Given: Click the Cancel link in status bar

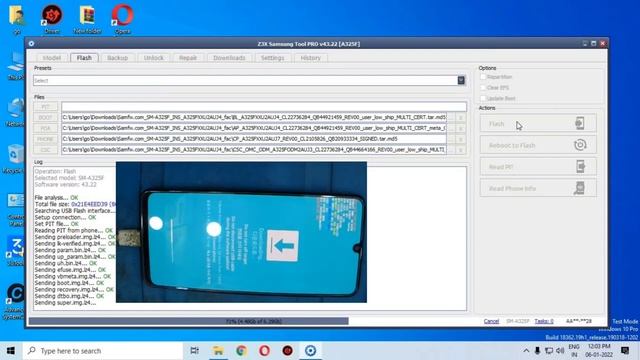Looking at the screenshot, I should pyautogui.click(x=491, y=321).
